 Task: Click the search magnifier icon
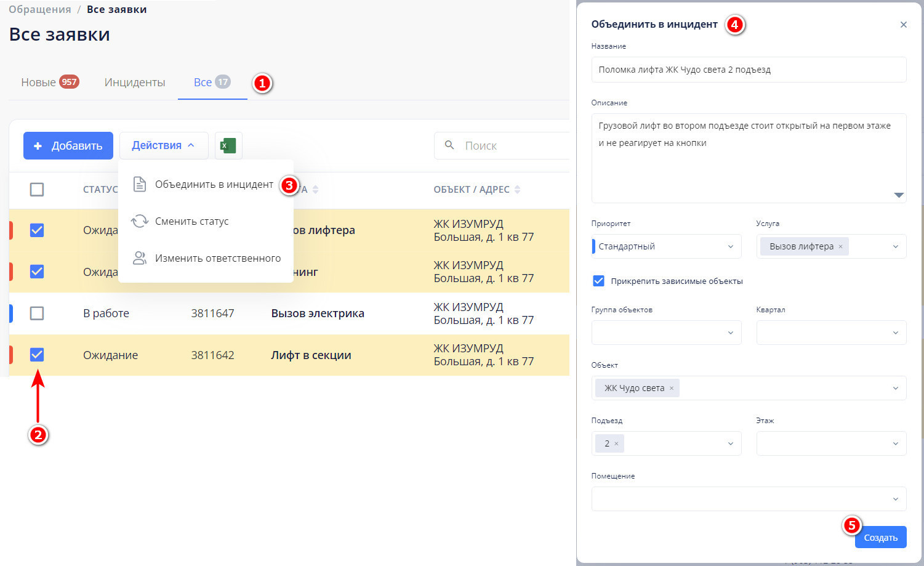449,145
